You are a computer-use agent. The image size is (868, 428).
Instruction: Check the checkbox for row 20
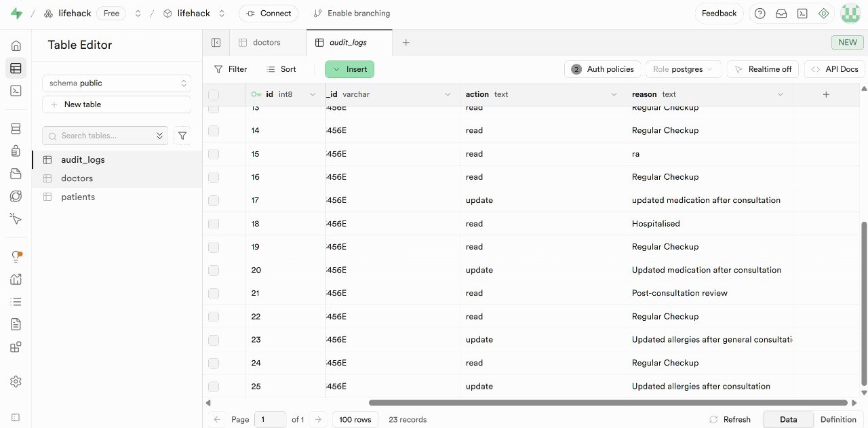click(x=214, y=270)
